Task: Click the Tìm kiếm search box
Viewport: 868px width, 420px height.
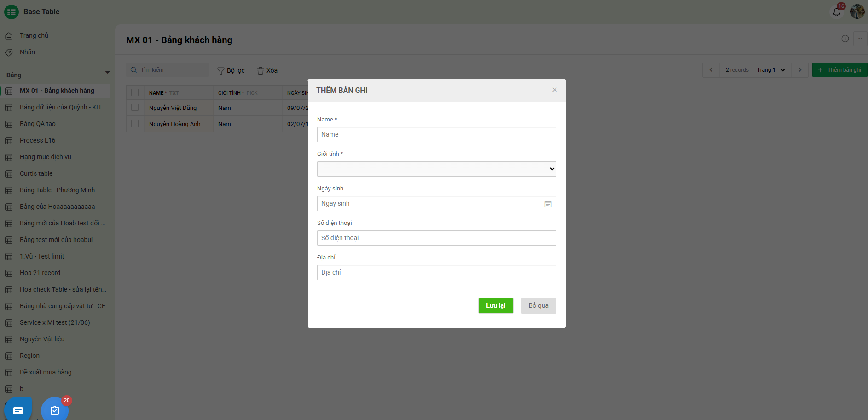Action: coord(168,70)
